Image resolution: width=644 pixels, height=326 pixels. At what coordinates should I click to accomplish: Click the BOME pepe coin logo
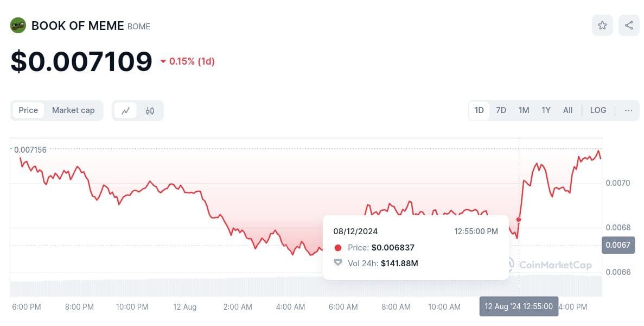coord(18,26)
